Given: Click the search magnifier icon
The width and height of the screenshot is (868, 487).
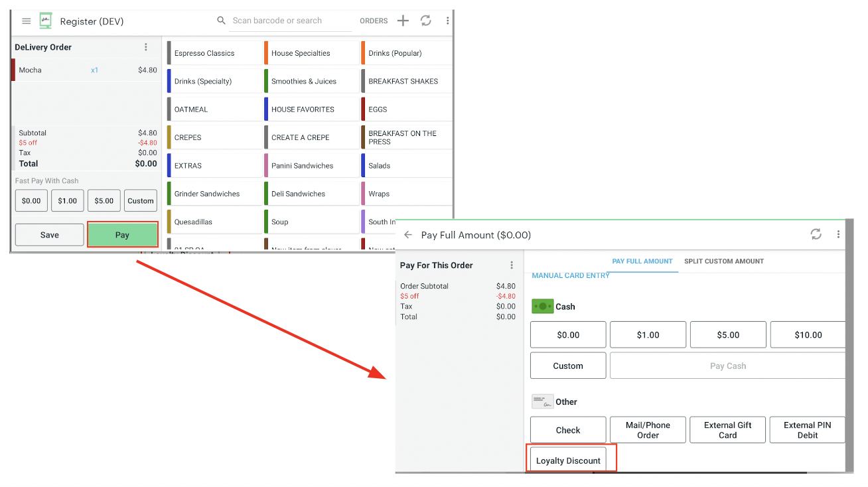Looking at the screenshot, I should tap(222, 21).
